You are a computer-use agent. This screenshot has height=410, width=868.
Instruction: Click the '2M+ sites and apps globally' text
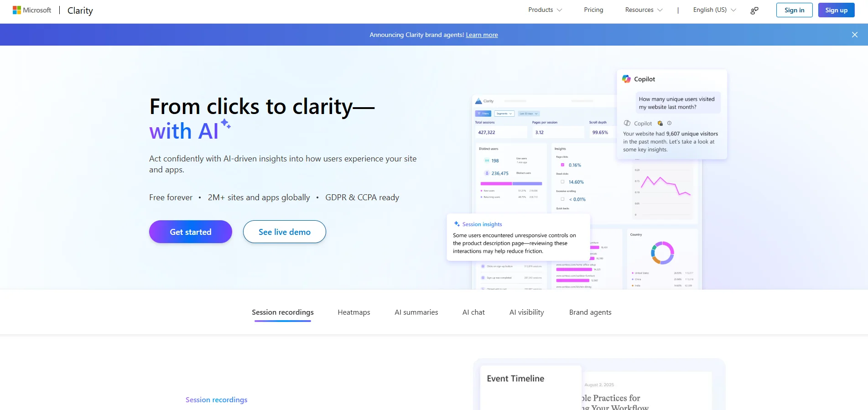[259, 197]
